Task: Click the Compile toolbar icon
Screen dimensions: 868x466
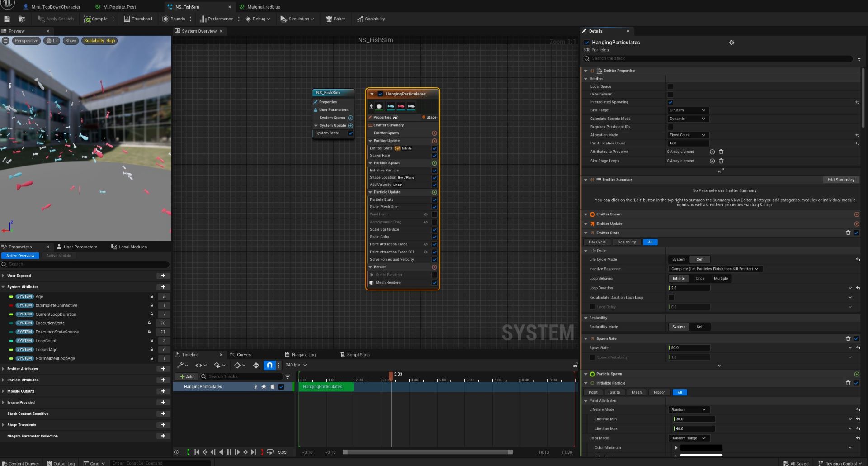Action: click(87, 19)
